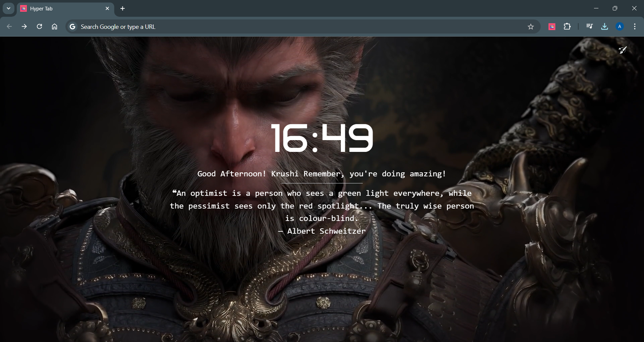Click the optimist quote text
644x342 pixels.
[322, 206]
